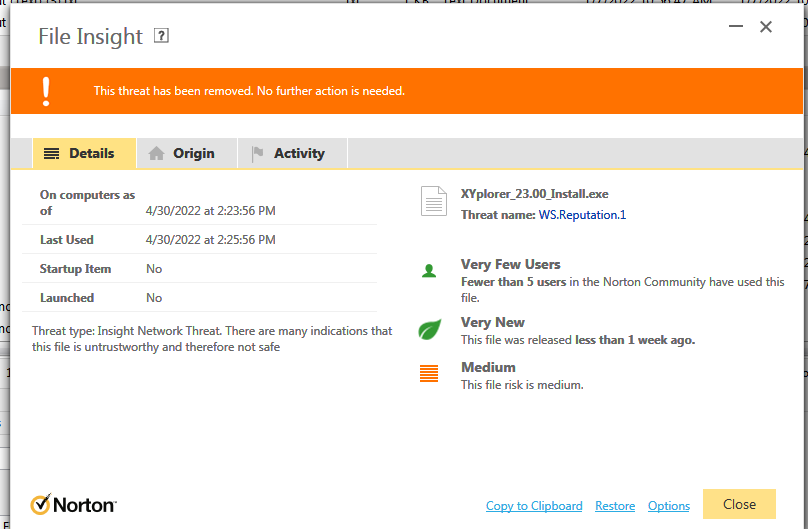Open the Options link
Image resolution: width=808 pixels, height=529 pixels.
click(668, 506)
